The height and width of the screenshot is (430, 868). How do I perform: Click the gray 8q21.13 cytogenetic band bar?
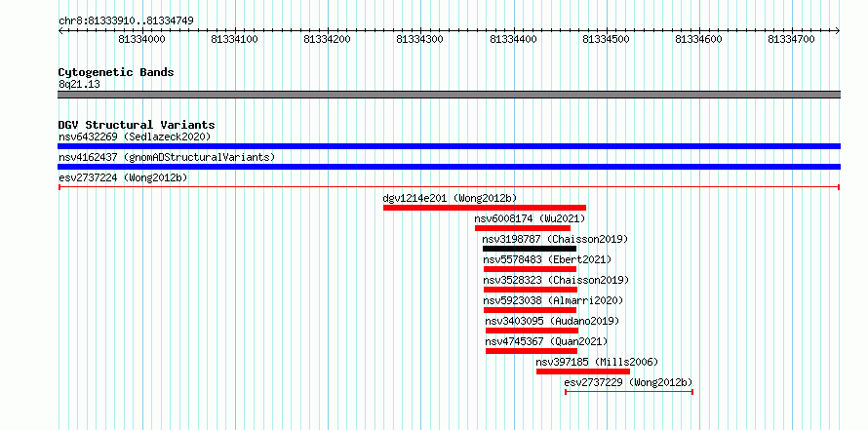449,95
